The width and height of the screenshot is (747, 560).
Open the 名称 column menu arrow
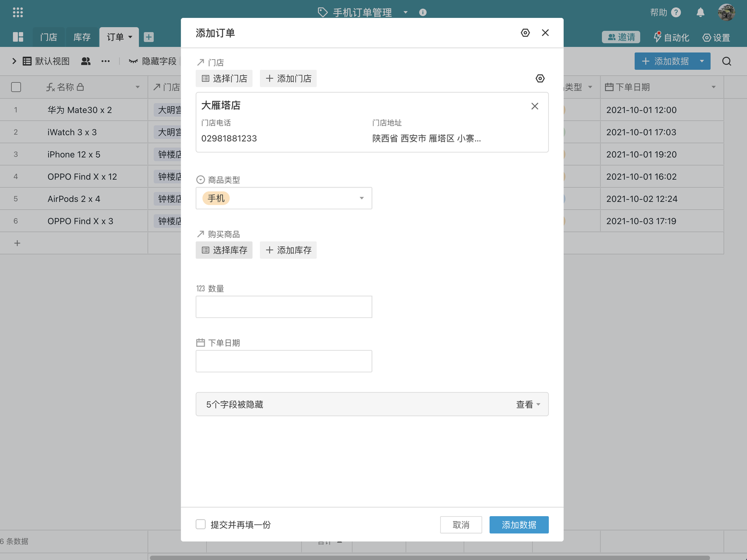pyautogui.click(x=137, y=87)
